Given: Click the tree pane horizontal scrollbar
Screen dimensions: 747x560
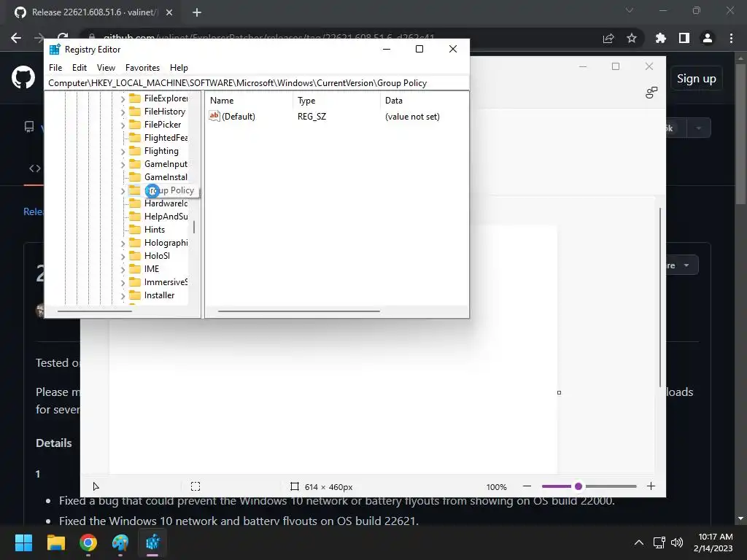Looking at the screenshot, I should tap(95, 311).
